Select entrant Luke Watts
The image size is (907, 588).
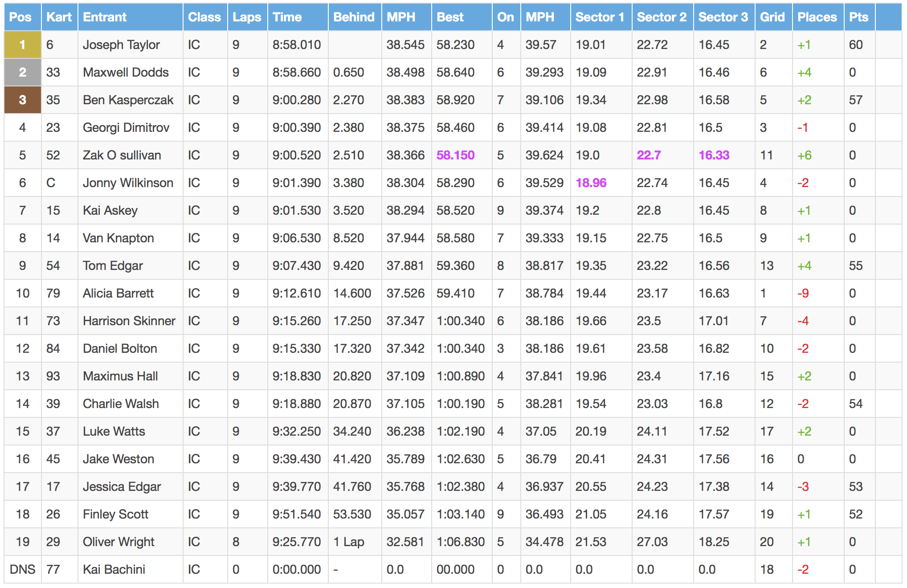click(114, 431)
